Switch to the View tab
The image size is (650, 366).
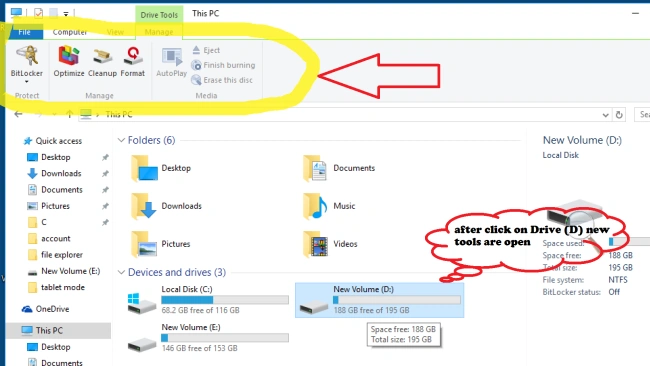click(x=115, y=32)
